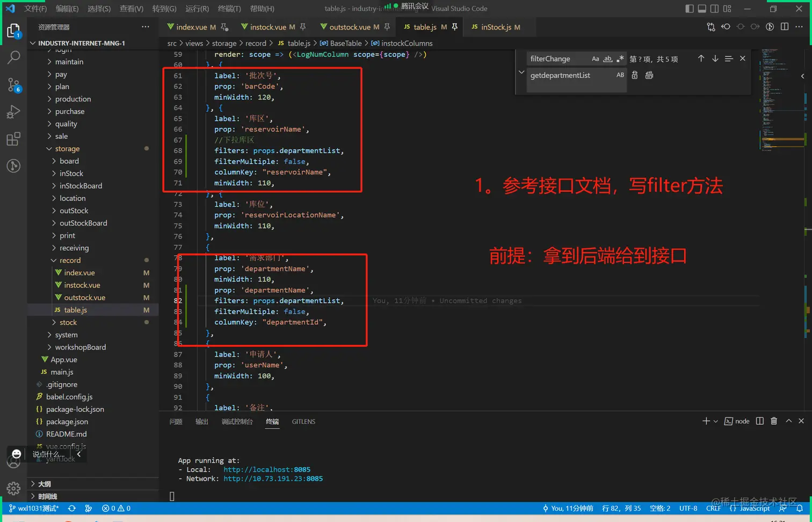
Task: Go to next find match
Action: click(715, 59)
